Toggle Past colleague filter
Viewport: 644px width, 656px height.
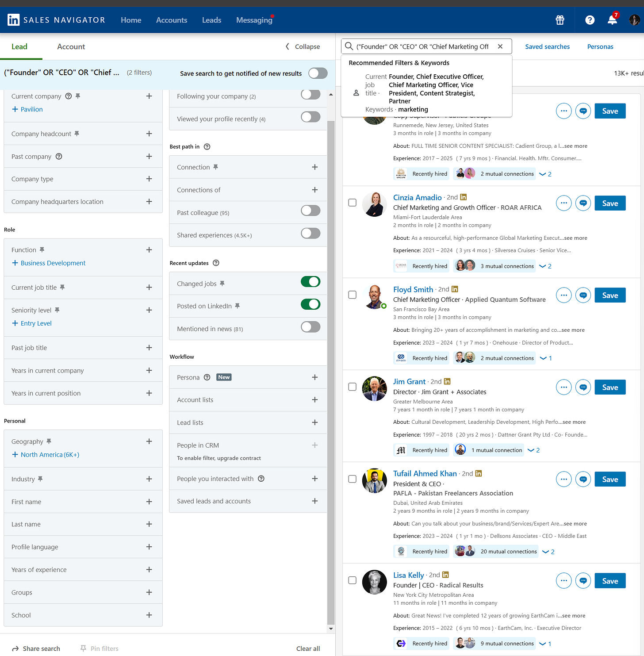pos(310,211)
